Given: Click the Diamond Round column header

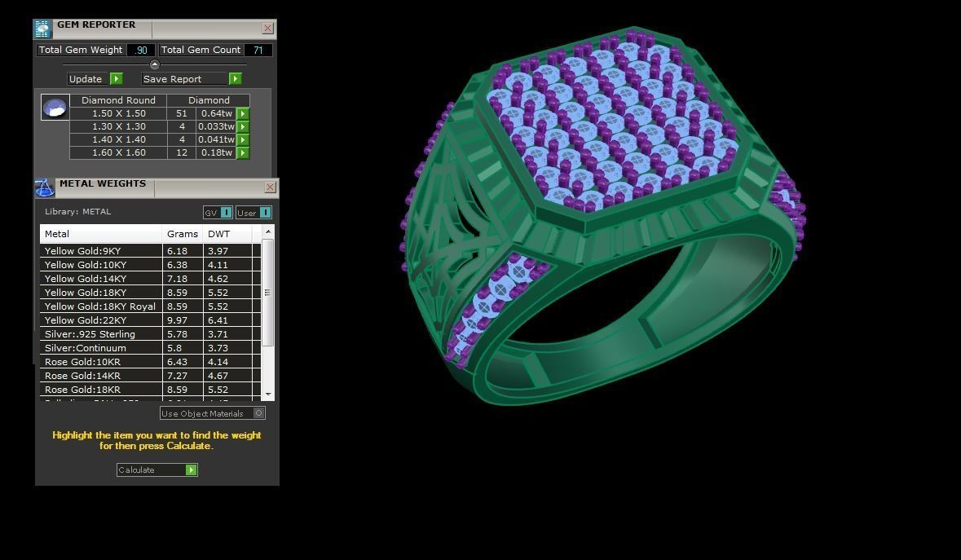Looking at the screenshot, I should click(x=118, y=100).
